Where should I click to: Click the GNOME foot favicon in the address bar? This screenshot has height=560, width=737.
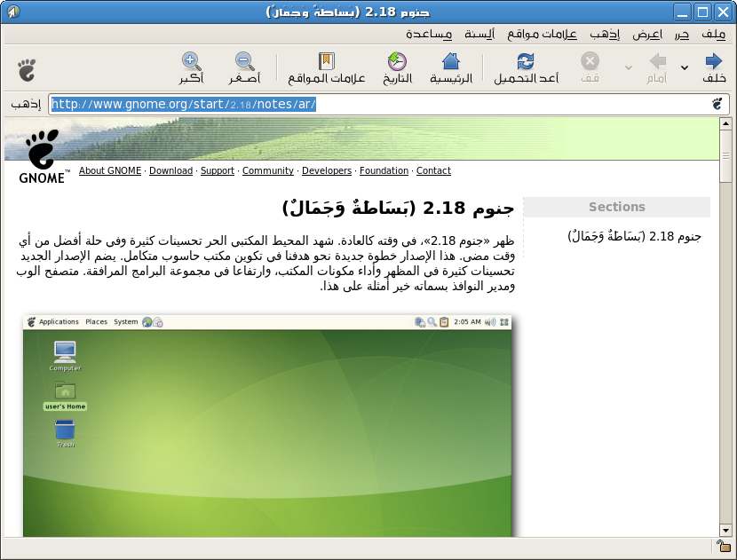(x=717, y=104)
